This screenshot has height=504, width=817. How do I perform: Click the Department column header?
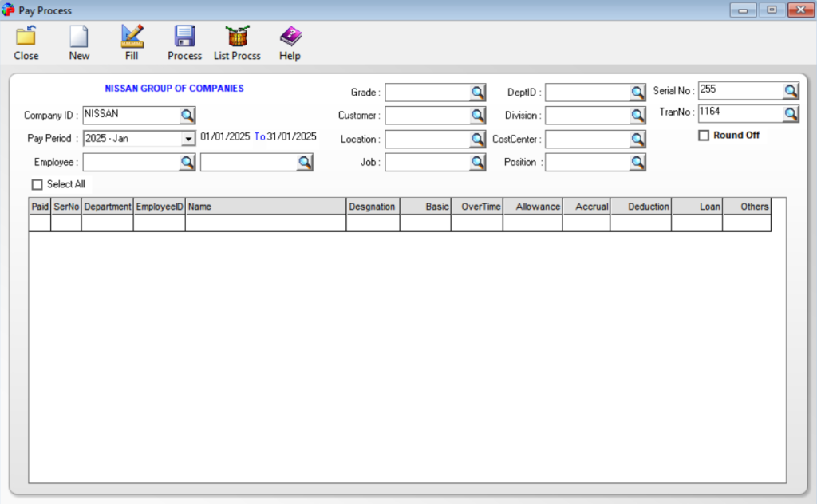[108, 207]
